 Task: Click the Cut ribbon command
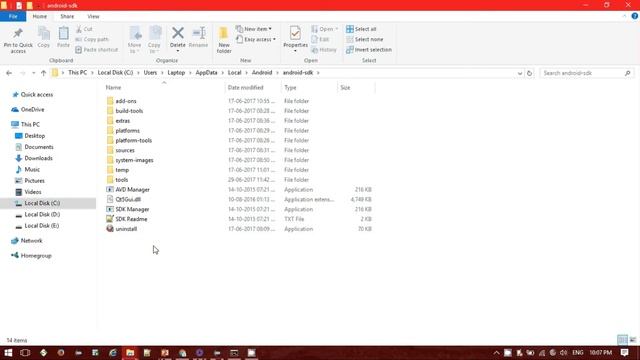point(84,29)
